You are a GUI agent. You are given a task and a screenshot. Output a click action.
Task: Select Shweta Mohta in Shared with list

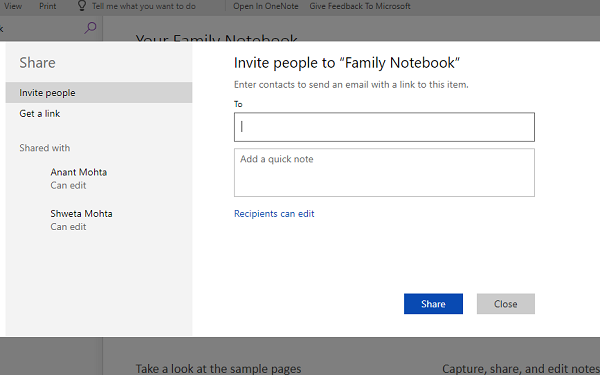click(81, 214)
